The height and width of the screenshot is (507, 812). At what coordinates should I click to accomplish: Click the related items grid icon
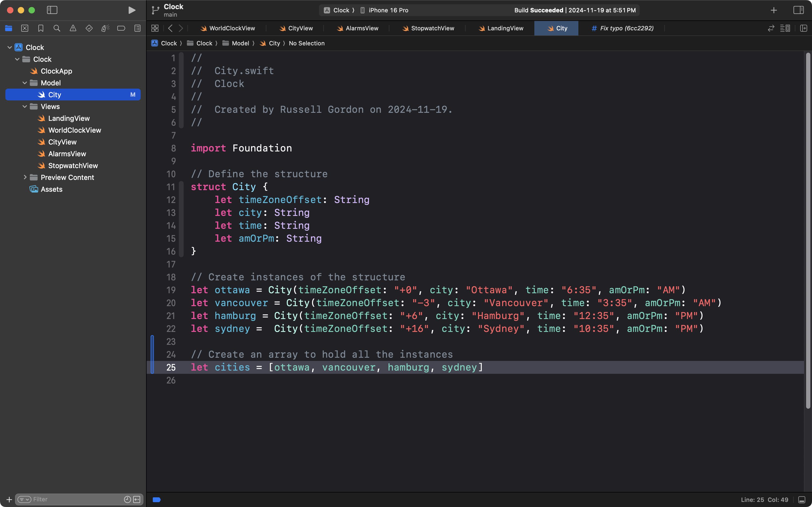[155, 28]
